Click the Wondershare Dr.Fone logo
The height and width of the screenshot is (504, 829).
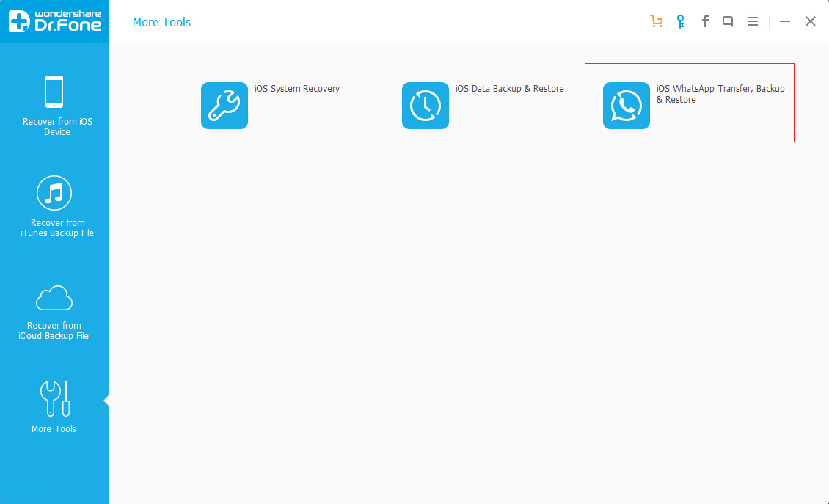(x=54, y=21)
